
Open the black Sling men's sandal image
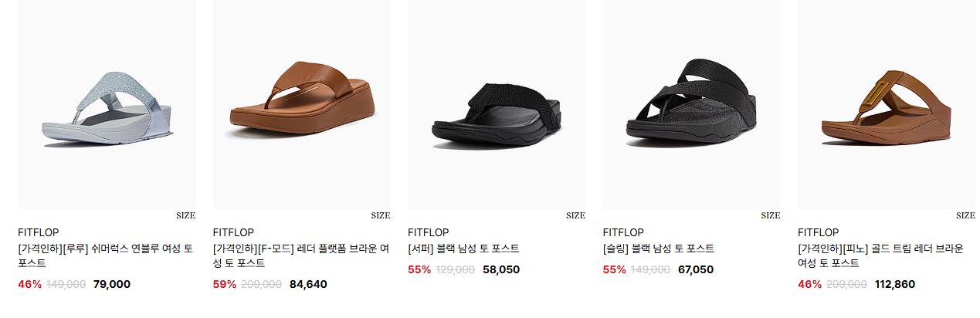(x=691, y=104)
